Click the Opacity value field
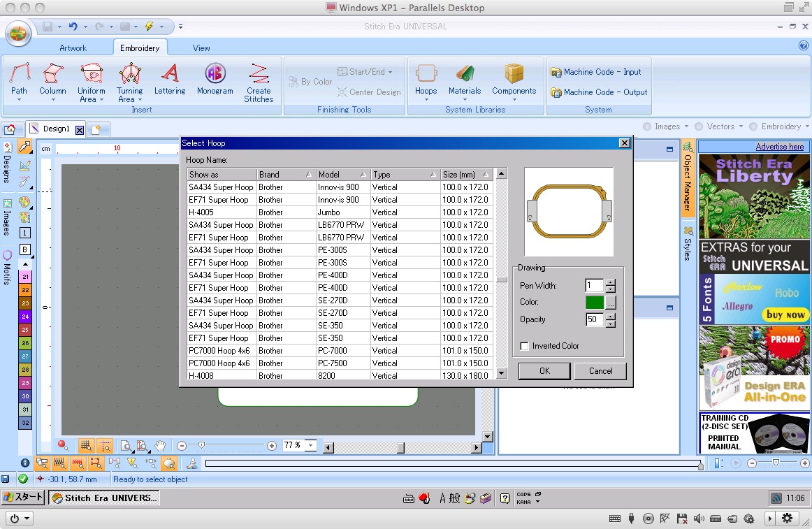 point(594,319)
